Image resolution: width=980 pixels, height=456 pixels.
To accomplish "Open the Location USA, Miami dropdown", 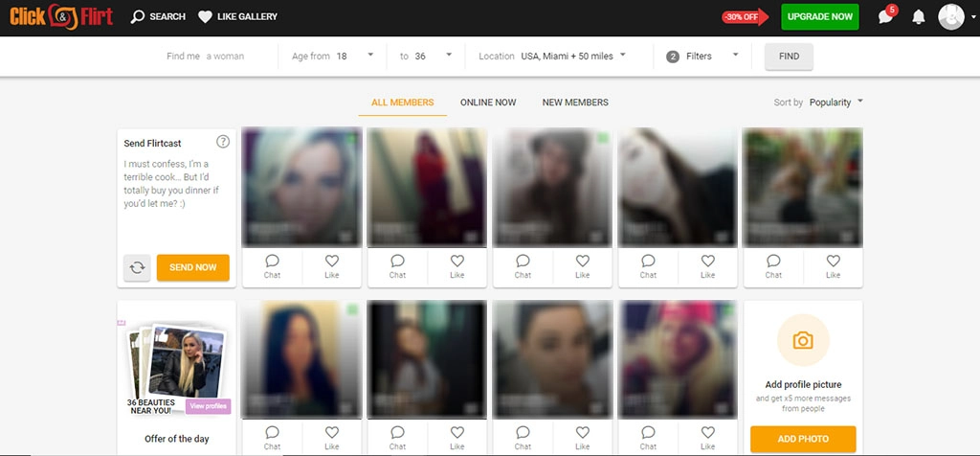I will pos(552,56).
